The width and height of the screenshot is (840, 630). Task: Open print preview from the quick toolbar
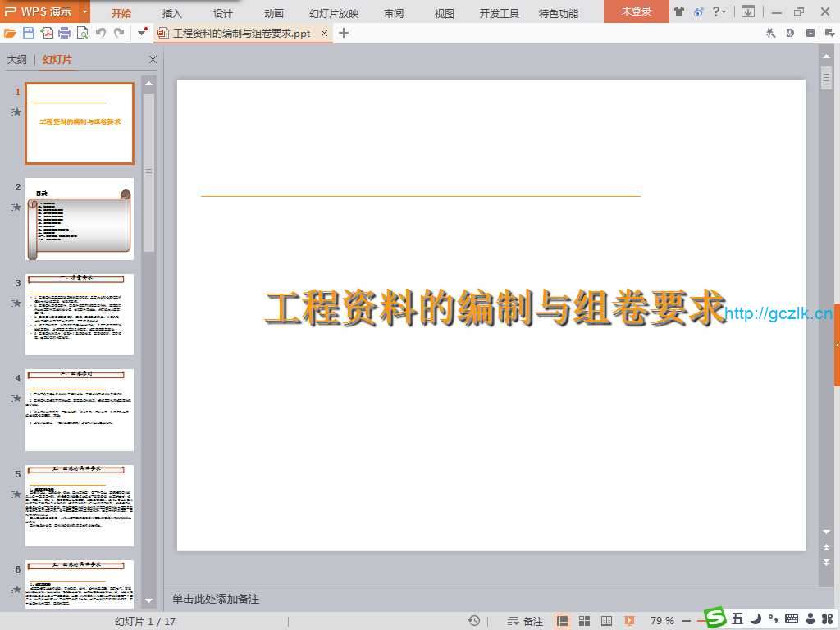82,33
